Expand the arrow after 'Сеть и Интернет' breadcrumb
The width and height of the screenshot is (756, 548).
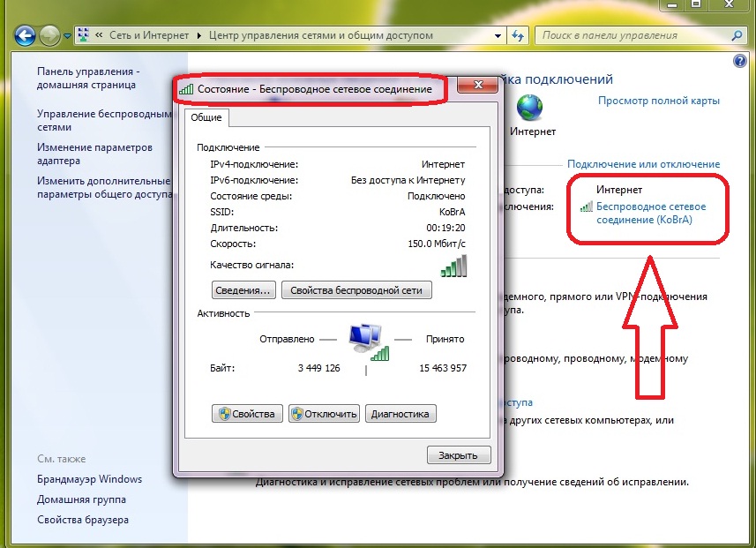[200, 35]
